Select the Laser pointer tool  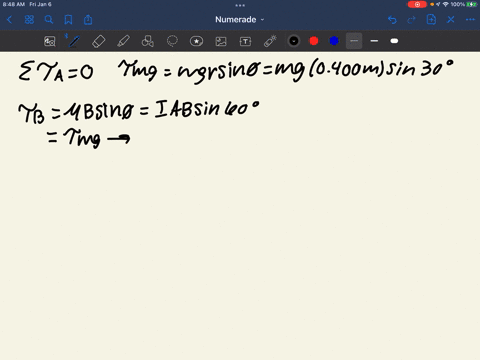pyautogui.click(x=270, y=41)
